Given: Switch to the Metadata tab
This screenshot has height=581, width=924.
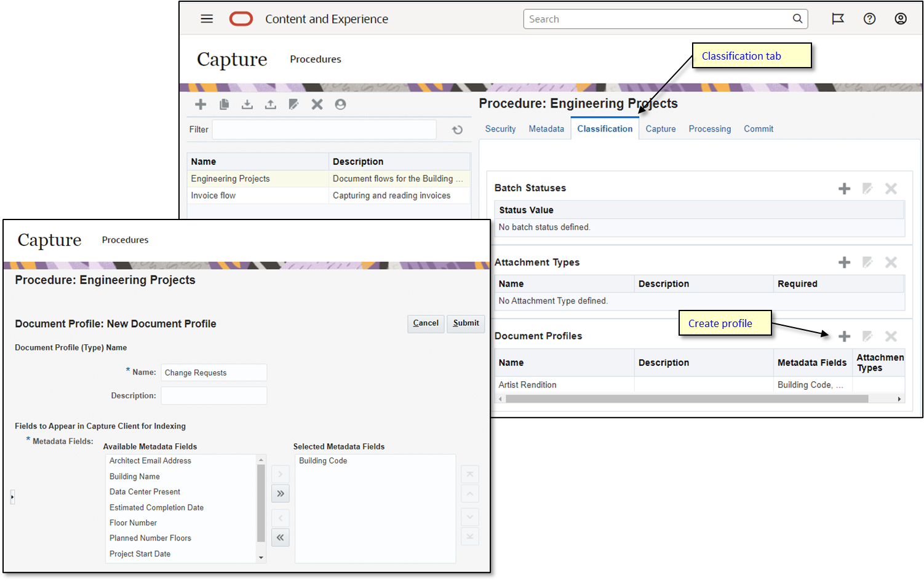Looking at the screenshot, I should tap(546, 128).
